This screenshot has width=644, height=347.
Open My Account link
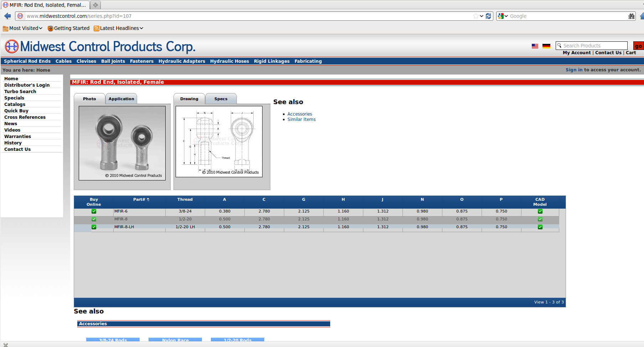coord(577,53)
